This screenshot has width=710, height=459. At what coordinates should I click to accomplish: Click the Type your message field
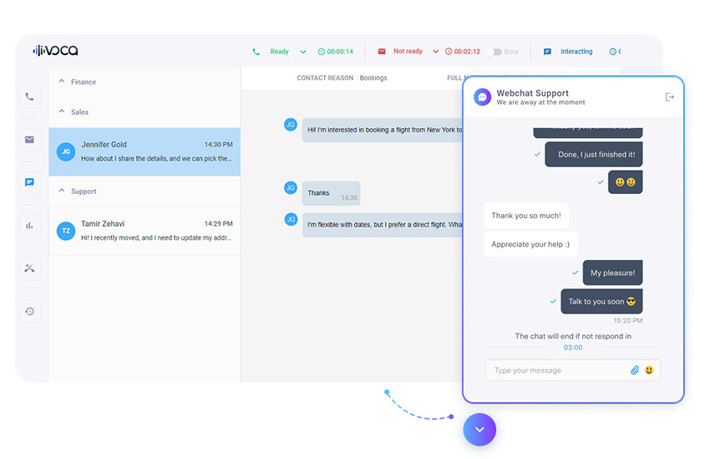coord(555,370)
